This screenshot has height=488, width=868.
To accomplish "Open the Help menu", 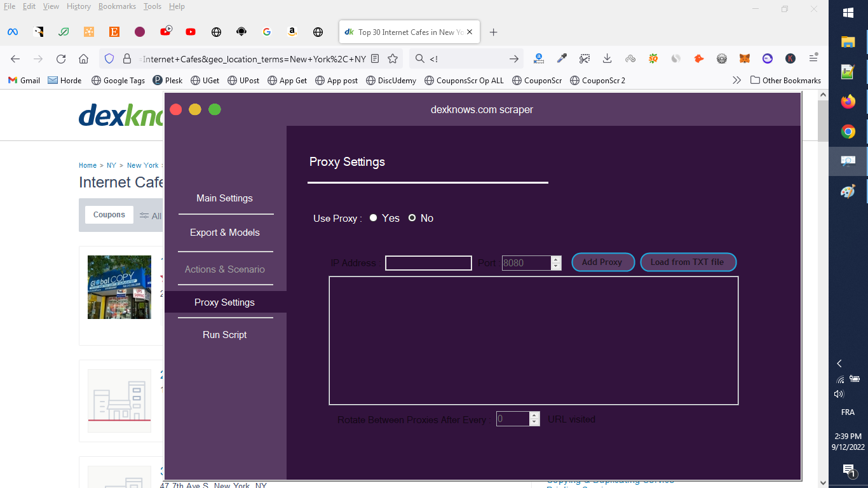I will pyautogui.click(x=177, y=6).
